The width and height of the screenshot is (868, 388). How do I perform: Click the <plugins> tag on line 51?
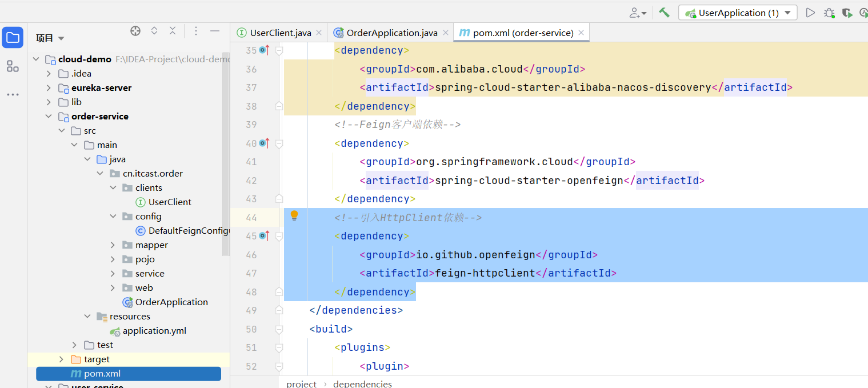[362, 347]
